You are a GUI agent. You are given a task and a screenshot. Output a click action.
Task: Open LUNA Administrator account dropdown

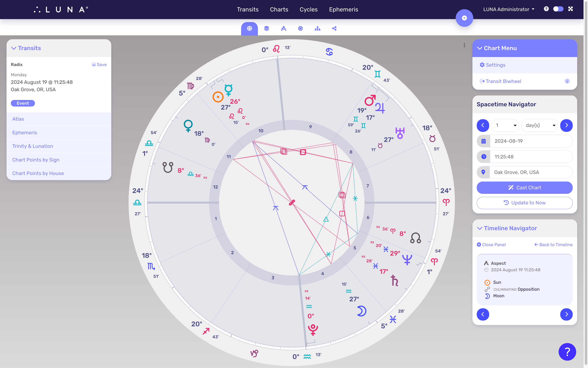click(509, 9)
